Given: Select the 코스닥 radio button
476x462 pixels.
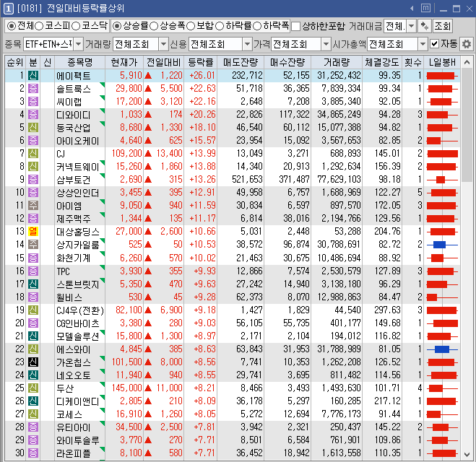Looking at the screenshot, I should [76, 26].
